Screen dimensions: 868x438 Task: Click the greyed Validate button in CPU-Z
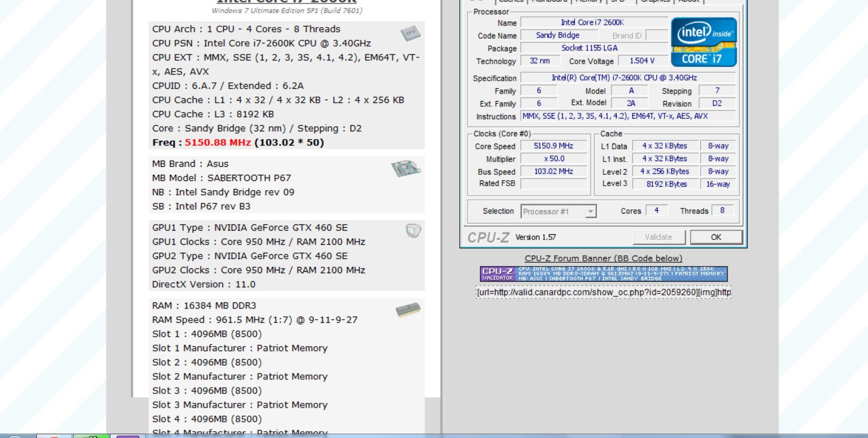click(x=658, y=237)
